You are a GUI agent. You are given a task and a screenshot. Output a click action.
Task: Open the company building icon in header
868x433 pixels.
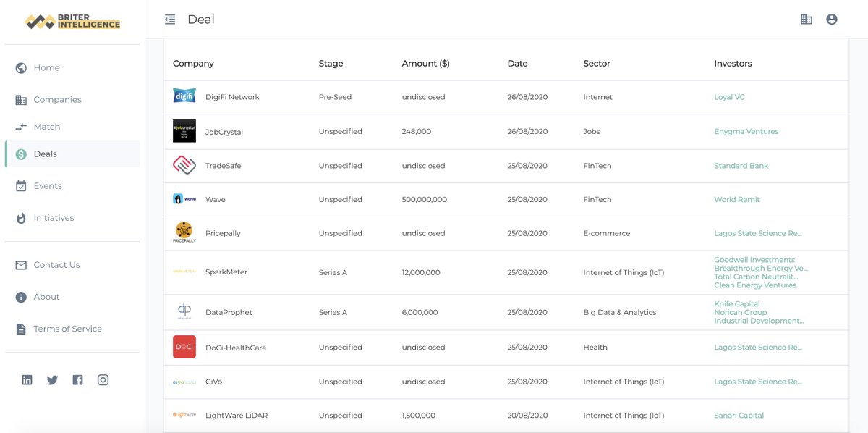pyautogui.click(x=807, y=20)
